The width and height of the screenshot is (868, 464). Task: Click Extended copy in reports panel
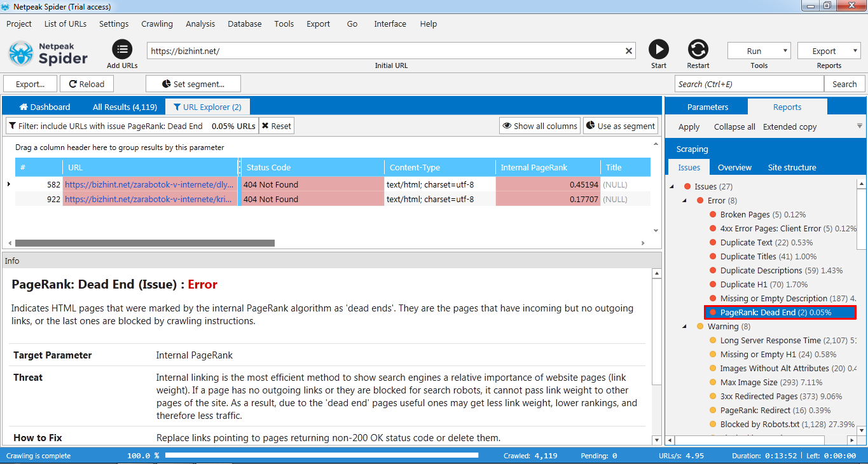coord(790,126)
